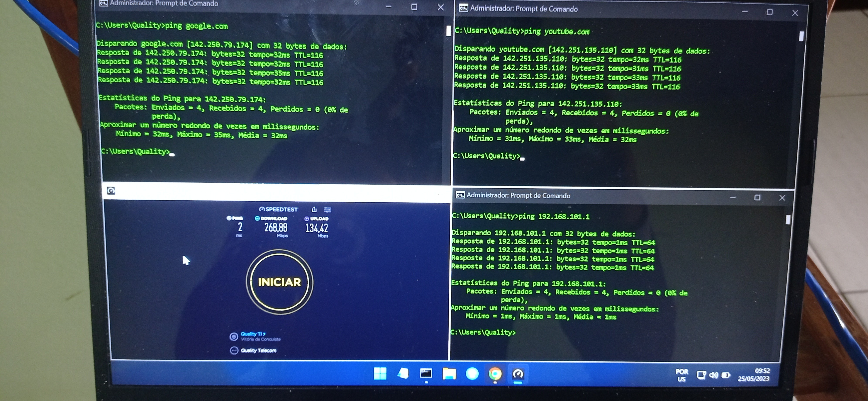Open clock and date 25/05/2023 panel

753,374
